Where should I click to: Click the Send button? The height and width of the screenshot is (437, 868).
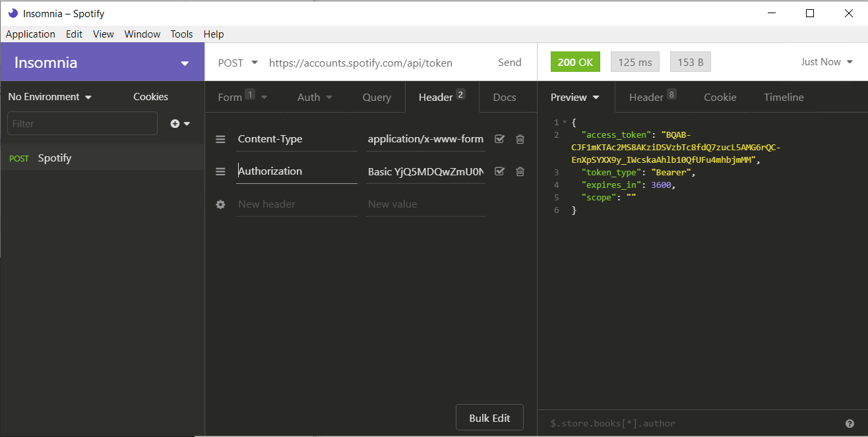(509, 63)
